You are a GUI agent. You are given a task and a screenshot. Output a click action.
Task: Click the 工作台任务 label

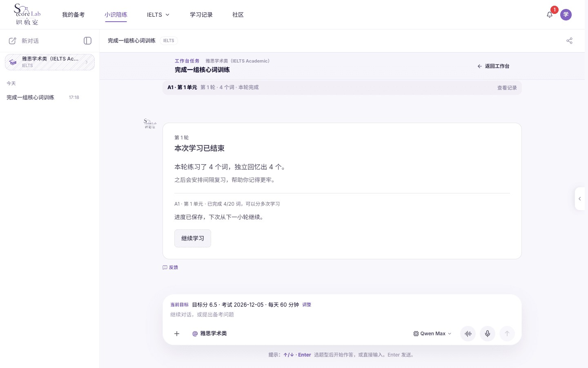pyautogui.click(x=187, y=61)
